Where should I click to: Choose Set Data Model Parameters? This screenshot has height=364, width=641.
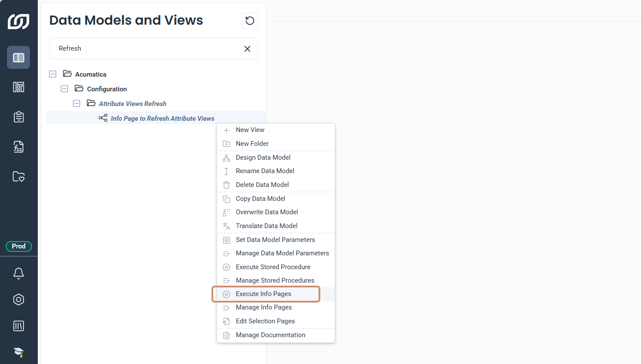276,240
